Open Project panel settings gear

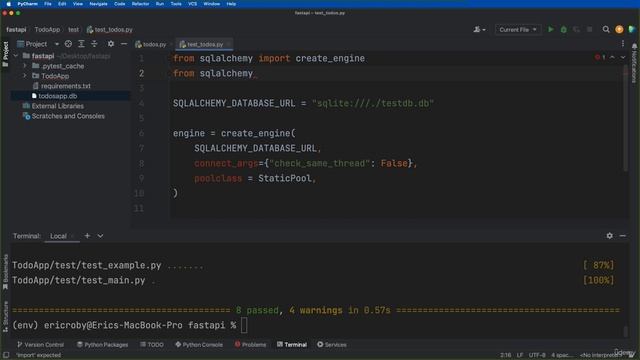click(111, 44)
